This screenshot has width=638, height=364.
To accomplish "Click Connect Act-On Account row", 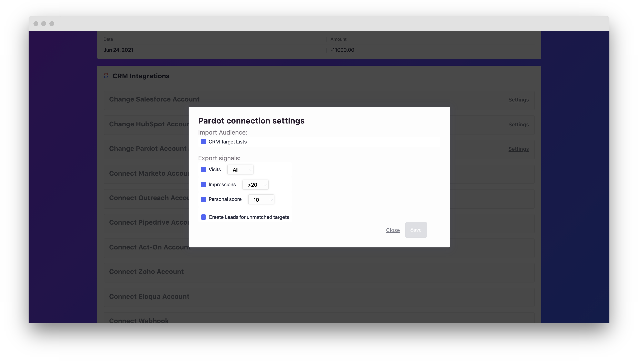I will pyautogui.click(x=150, y=247).
